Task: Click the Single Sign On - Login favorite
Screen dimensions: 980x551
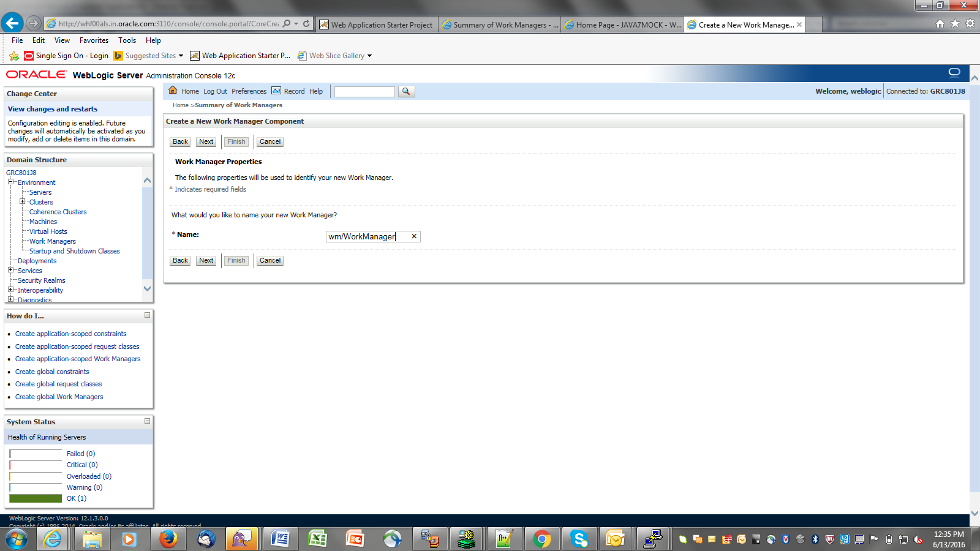Action: 66,56
